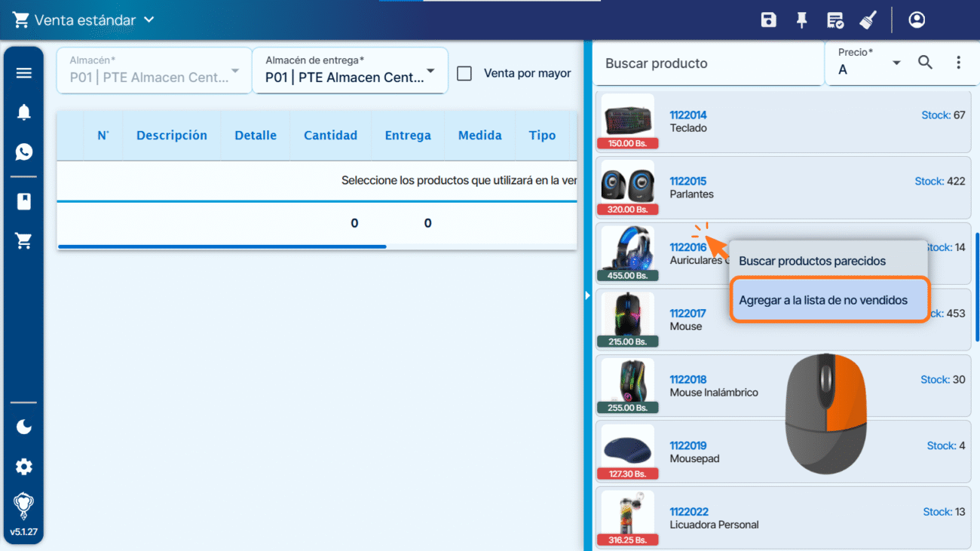Open the user account profile icon
Image resolution: width=980 pixels, height=551 pixels.
click(x=917, y=20)
